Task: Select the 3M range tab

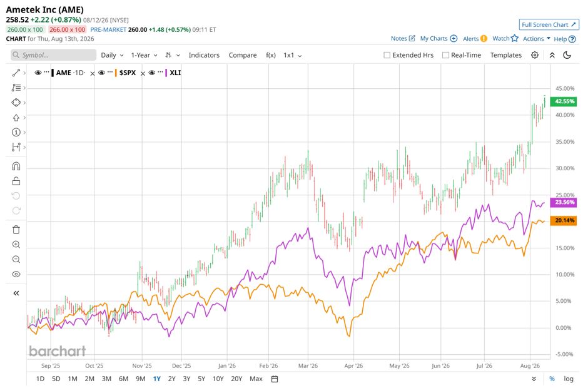Action: click(x=106, y=379)
